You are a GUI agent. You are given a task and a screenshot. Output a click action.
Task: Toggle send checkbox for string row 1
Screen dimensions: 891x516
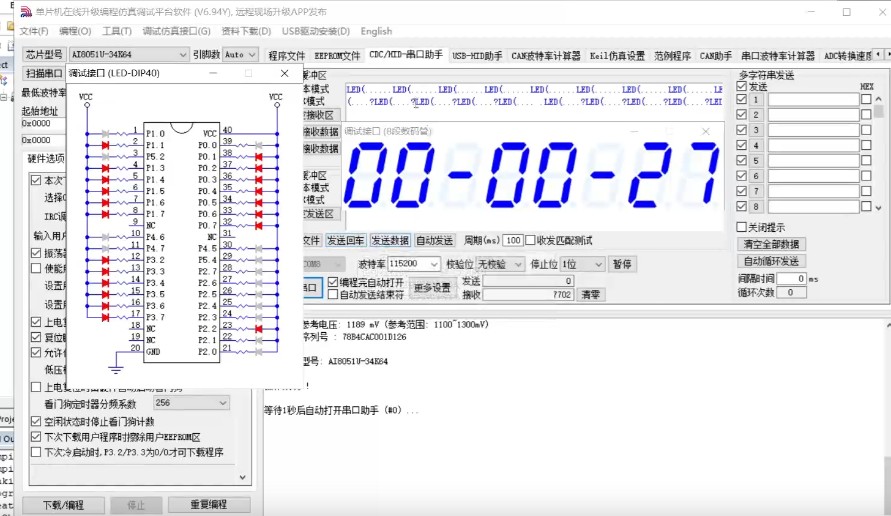click(742, 99)
